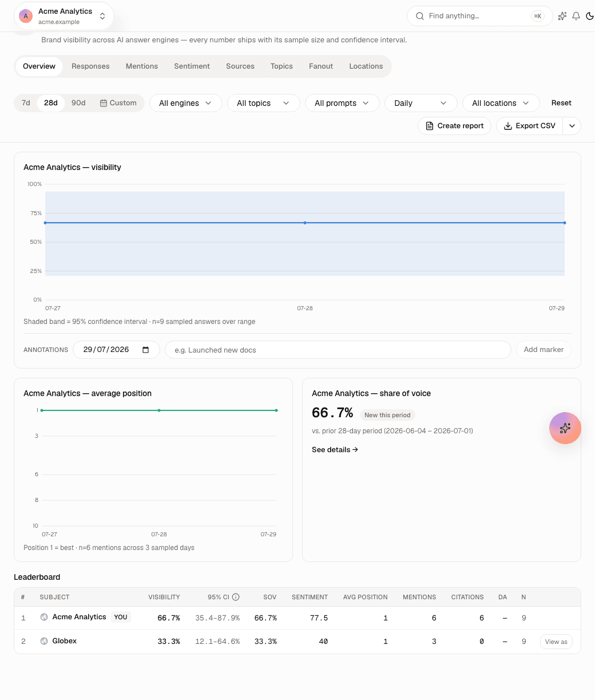Open the All locations dropdown

tap(501, 103)
